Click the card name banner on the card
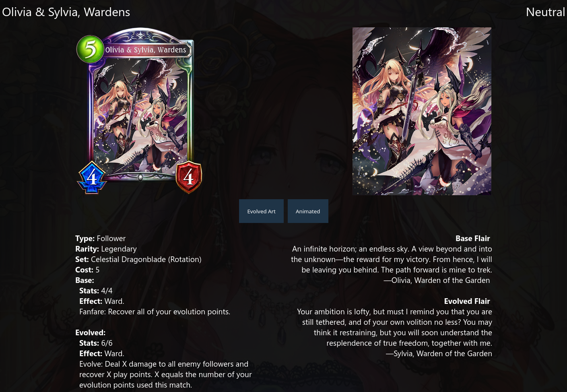The height and width of the screenshot is (392, 567). 146,50
